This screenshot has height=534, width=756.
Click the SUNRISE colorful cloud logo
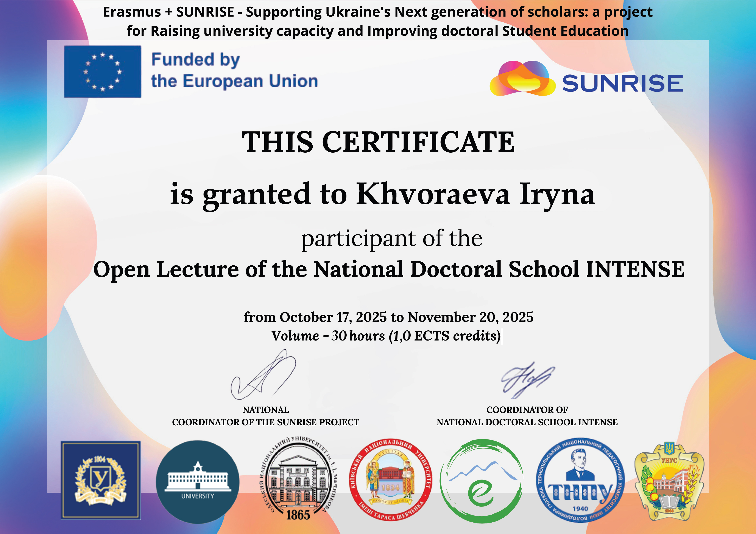coord(522,79)
